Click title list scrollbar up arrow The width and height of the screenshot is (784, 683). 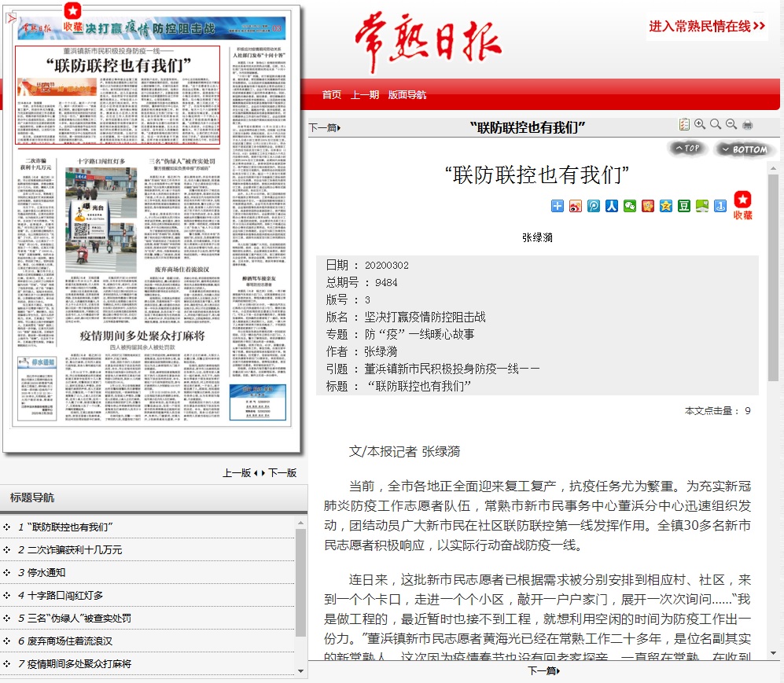[300, 523]
